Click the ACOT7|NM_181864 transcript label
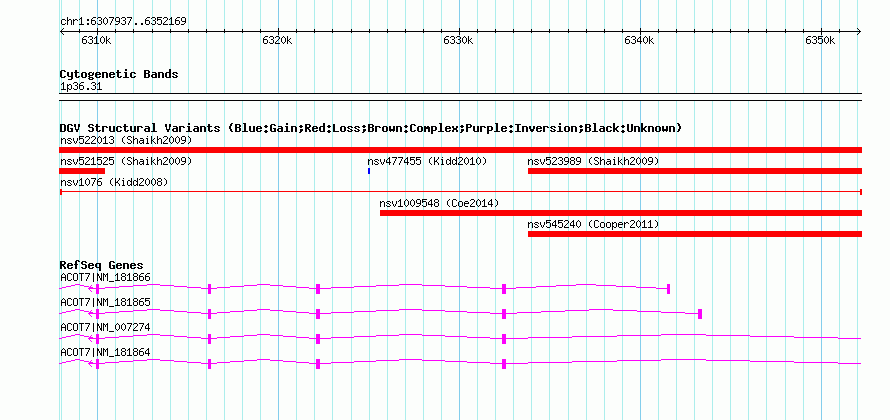The width and height of the screenshot is (890, 420). click(x=105, y=352)
